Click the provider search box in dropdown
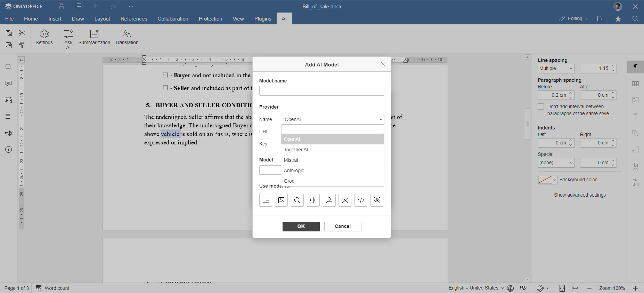Viewport: 644px width, 293px height. click(x=333, y=129)
